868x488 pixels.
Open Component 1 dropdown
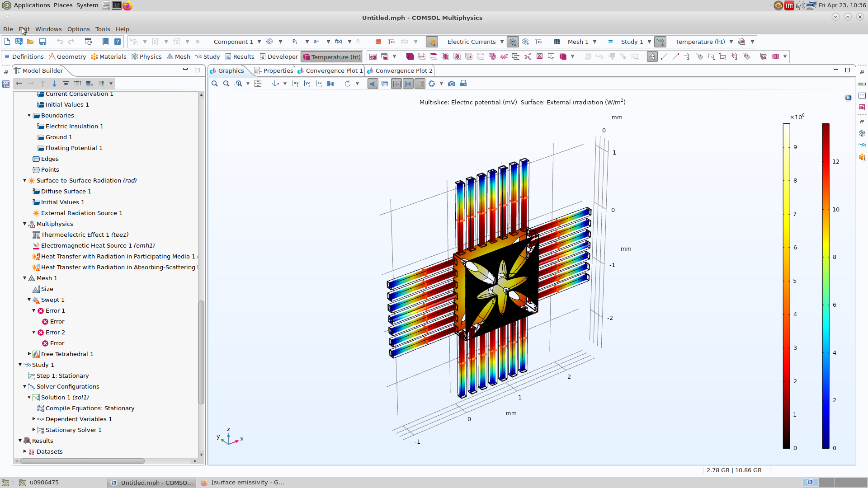259,42
